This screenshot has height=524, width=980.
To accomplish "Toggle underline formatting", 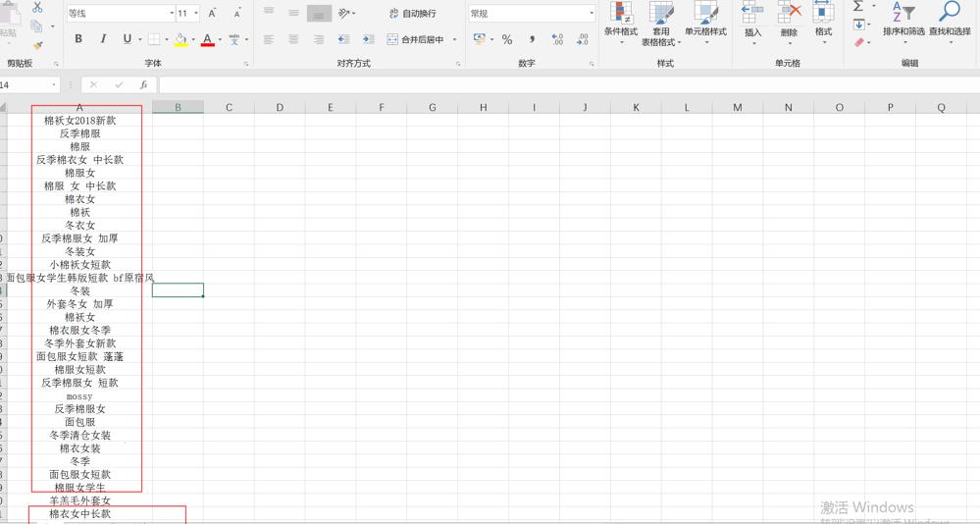I will [x=127, y=39].
